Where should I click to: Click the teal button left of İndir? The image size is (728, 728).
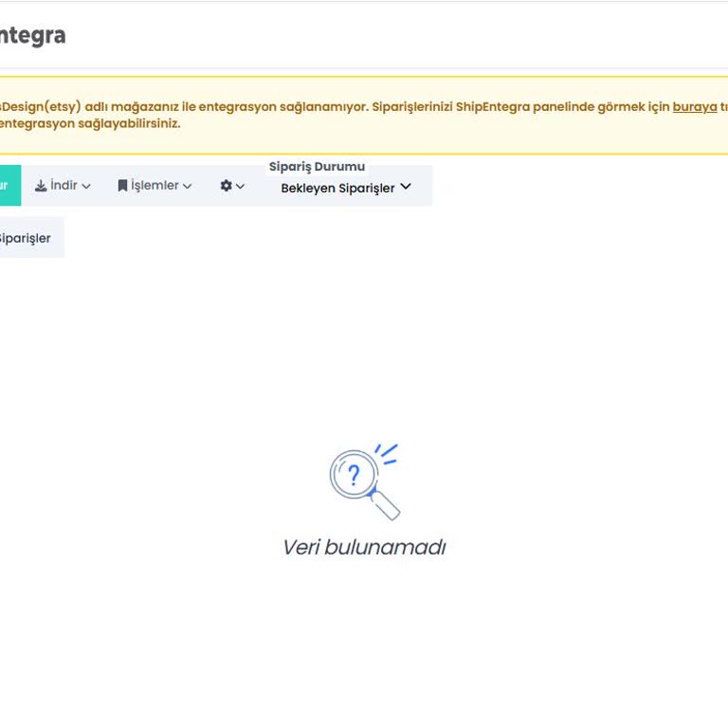[x=9, y=185]
